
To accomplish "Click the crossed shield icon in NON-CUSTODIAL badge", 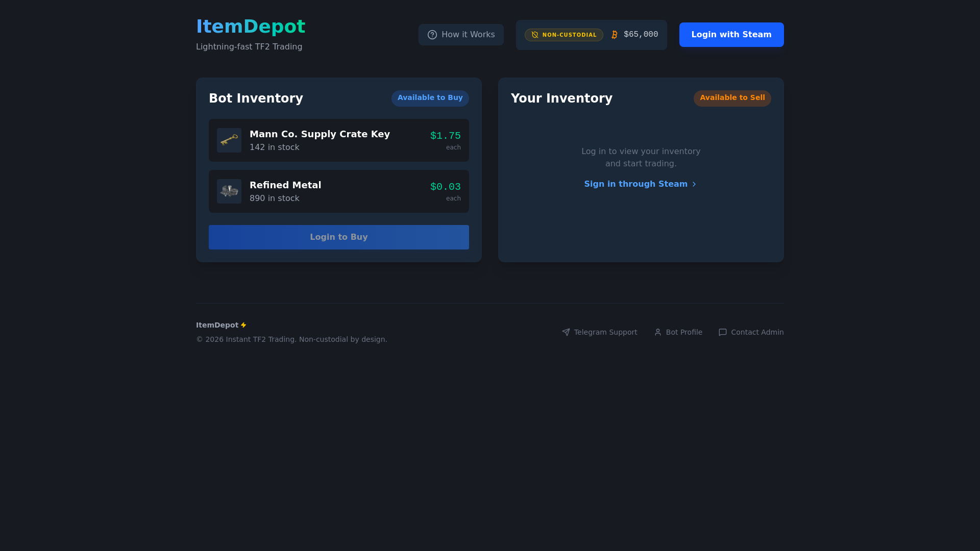I will tap(535, 35).
